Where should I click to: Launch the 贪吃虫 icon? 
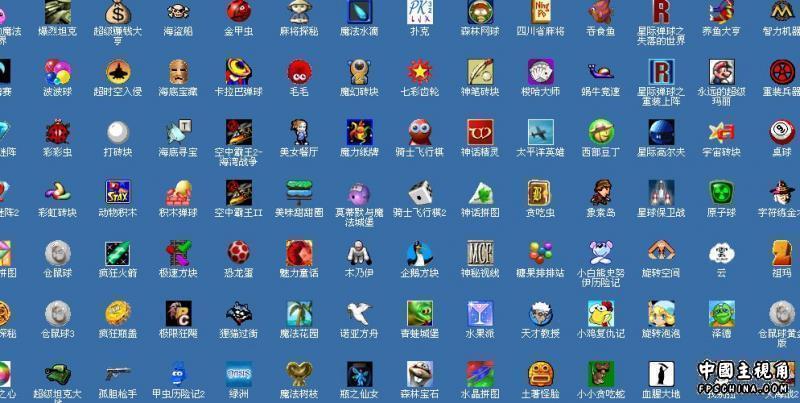pyautogui.click(x=540, y=192)
